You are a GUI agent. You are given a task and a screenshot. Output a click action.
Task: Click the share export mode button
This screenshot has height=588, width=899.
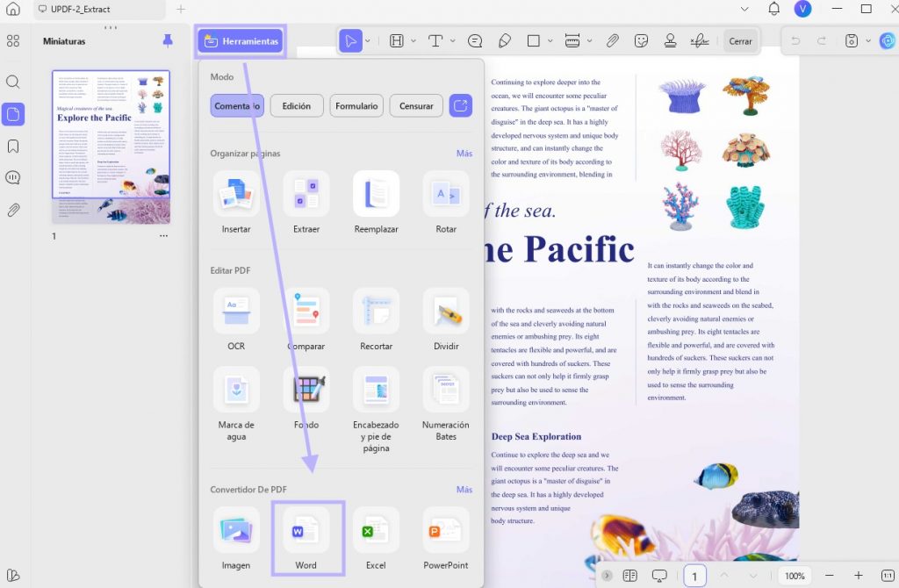460,106
